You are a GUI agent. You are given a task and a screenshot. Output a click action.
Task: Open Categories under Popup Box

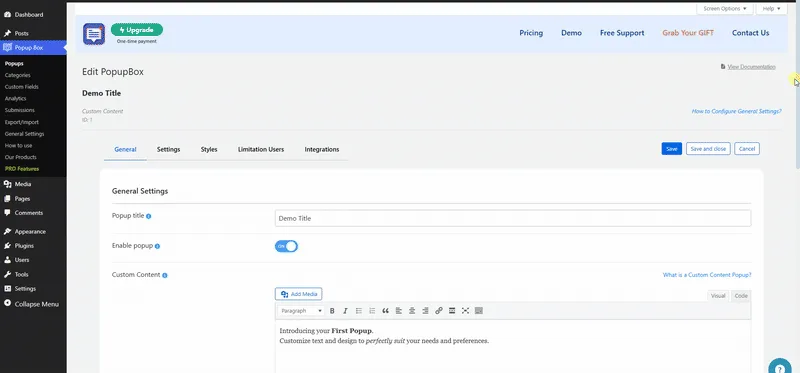(x=18, y=75)
